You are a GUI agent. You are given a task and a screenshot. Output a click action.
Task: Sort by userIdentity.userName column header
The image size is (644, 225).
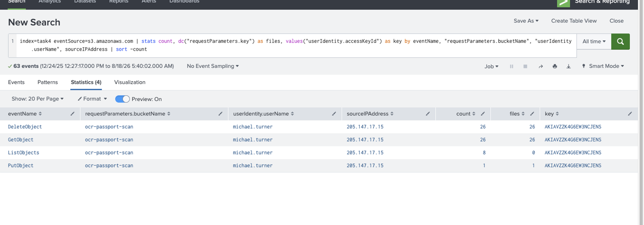point(264,114)
